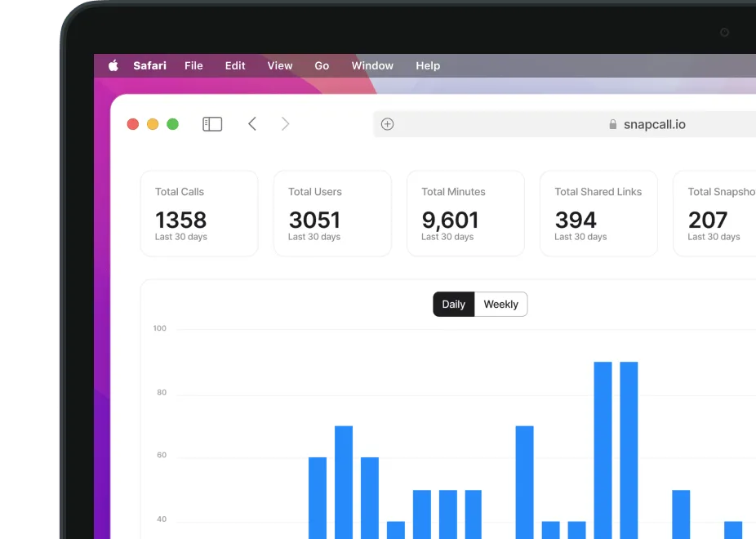Click the snapcall.io address field
This screenshot has width=756, height=539.
coord(565,124)
